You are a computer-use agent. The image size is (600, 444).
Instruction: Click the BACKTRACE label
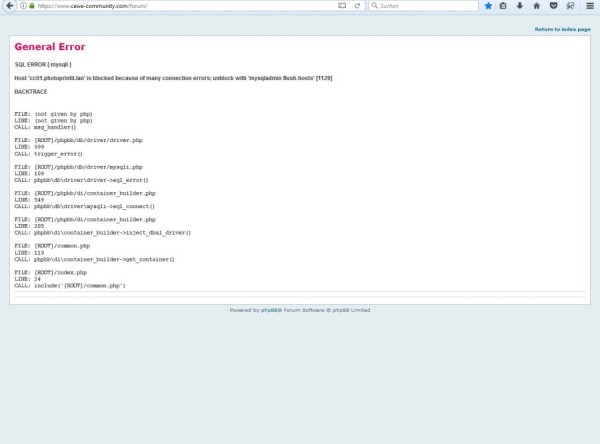[x=31, y=92]
